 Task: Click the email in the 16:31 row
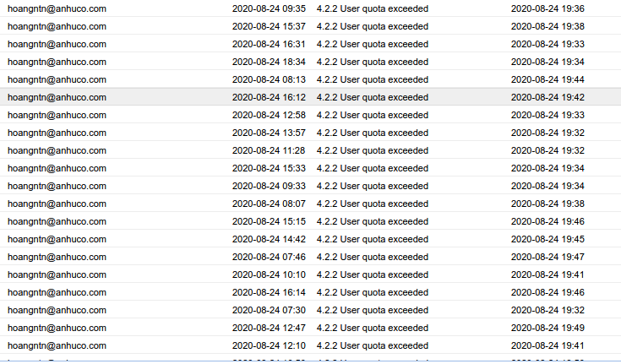click(57, 44)
